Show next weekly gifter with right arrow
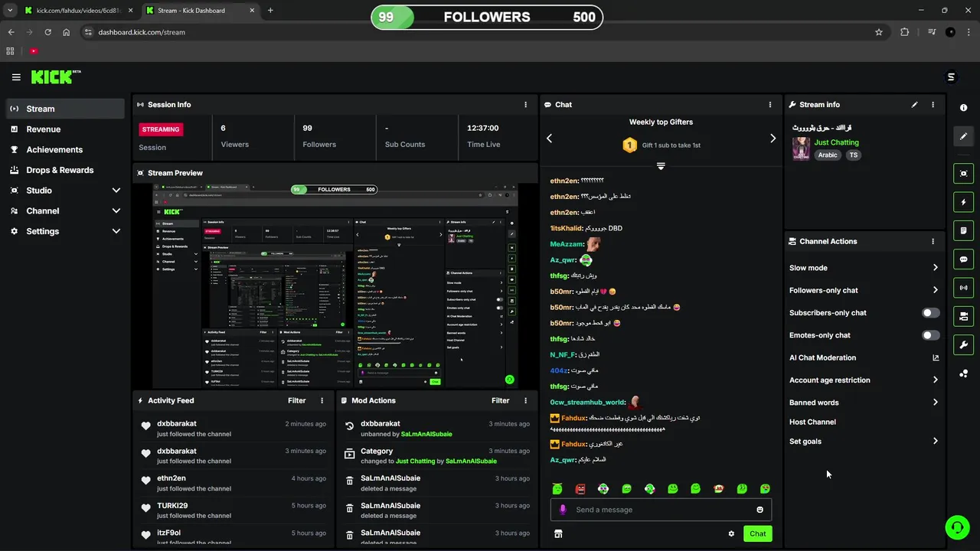 point(773,139)
